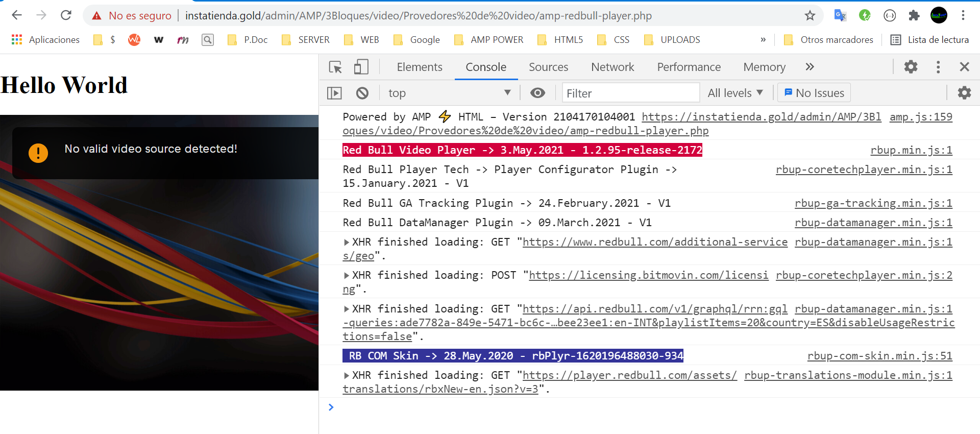Open rbup-translations-module.min.js:1 source link
980x434 pixels.
(x=848, y=375)
